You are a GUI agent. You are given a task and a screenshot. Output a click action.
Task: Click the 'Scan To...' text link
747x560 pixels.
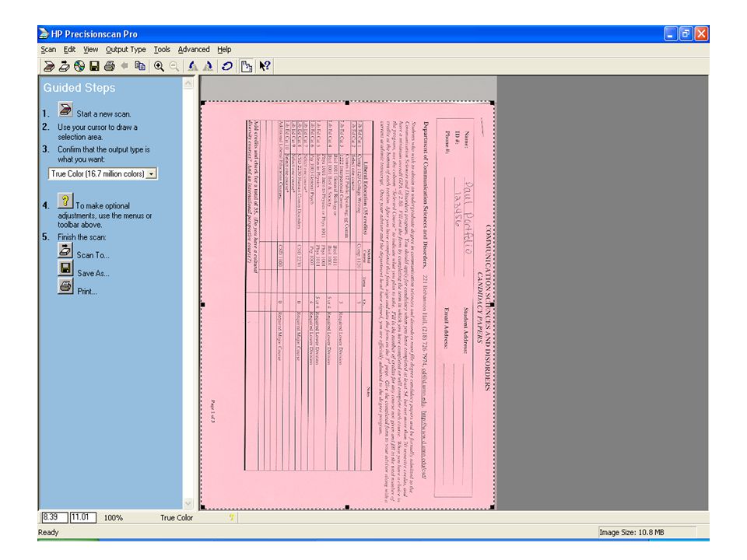tap(93, 255)
